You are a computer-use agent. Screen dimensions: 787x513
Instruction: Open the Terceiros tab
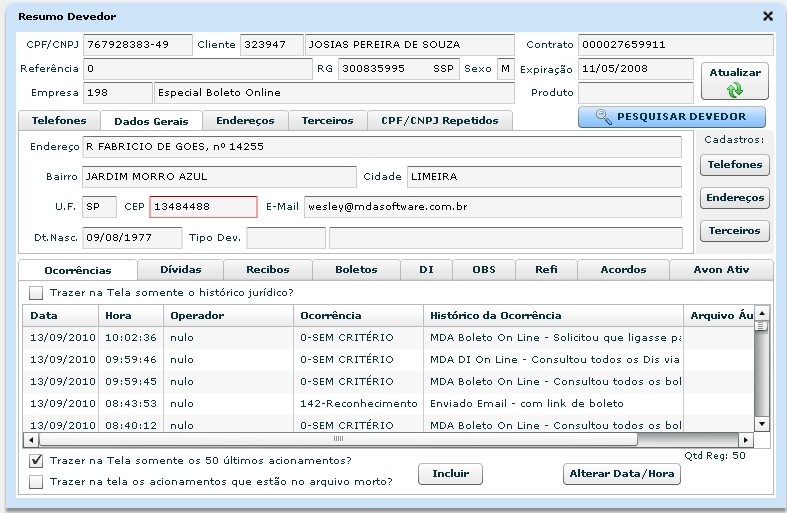[x=327, y=120]
